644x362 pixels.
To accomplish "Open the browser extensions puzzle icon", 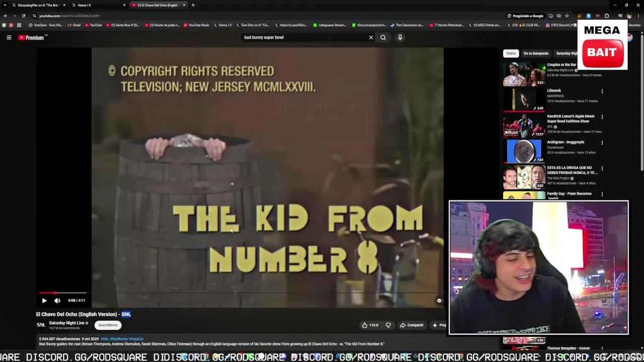I will point(607,16).
